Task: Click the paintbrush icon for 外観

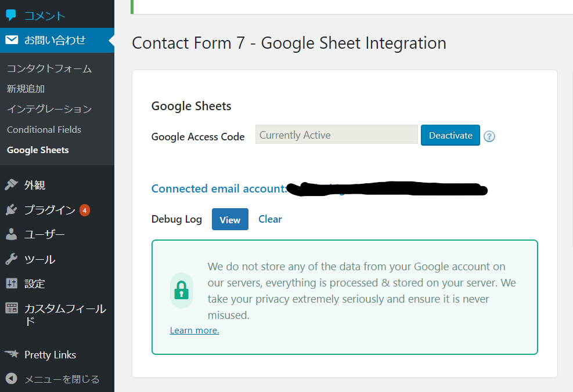Action: pyautogui.click(x=12, y=185)
